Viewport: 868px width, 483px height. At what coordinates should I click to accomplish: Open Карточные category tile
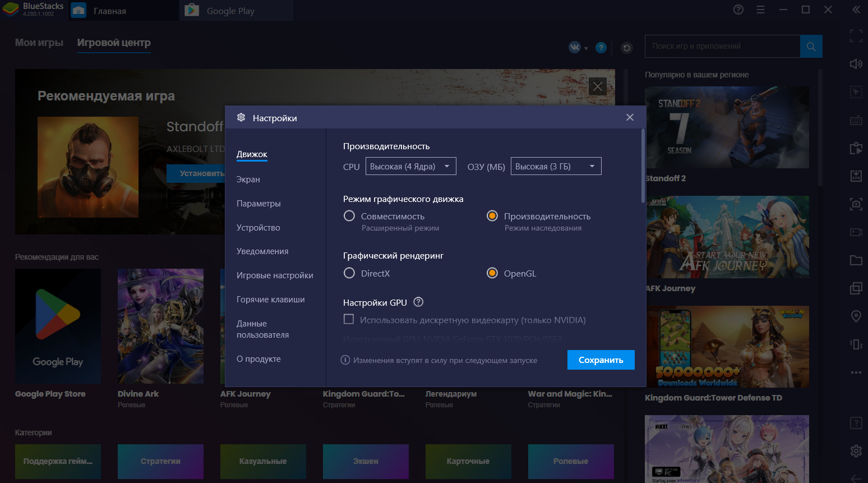point(468,461)
